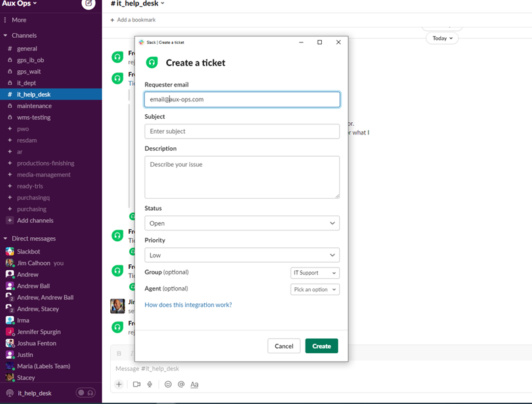Open the Status dropdown showing Open
This screenshot has height=404, width=532.
[x=242, y=223]
